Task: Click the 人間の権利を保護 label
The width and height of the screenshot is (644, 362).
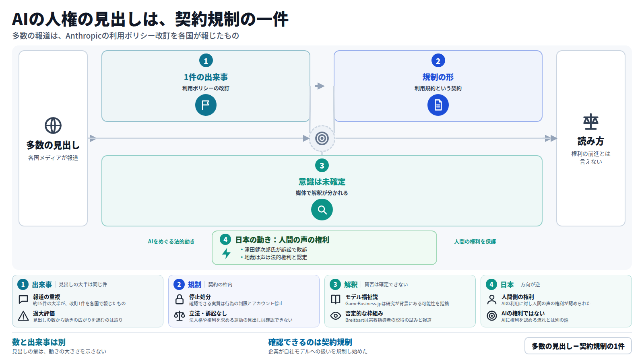Action: (x=475, y=242)
